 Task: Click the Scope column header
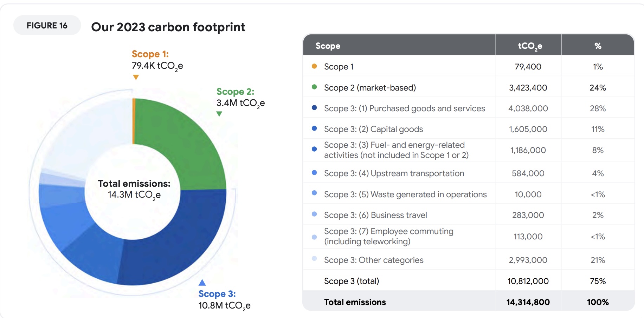tap(328, 46)
